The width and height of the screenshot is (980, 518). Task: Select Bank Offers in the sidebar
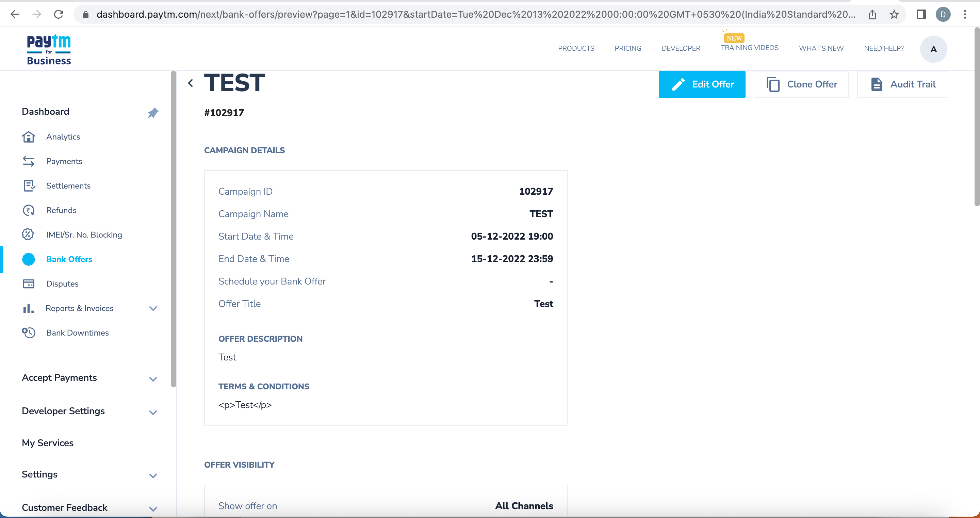[x=69, y=259]
